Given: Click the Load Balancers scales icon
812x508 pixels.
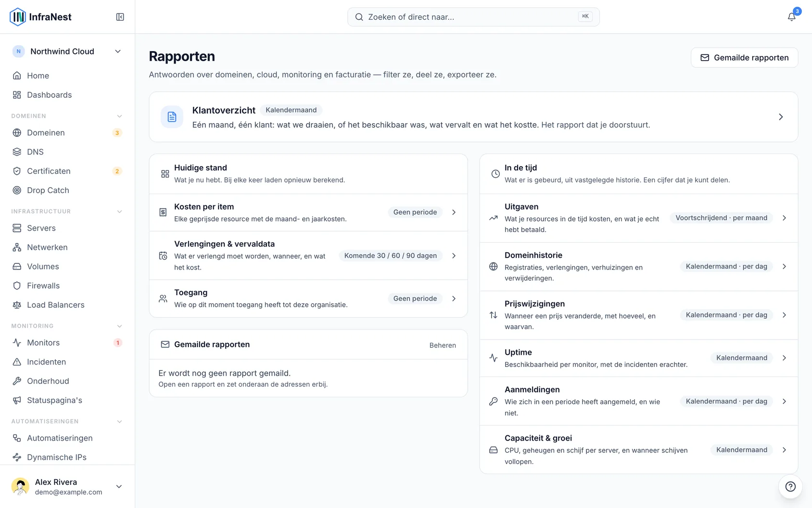Looking at the screenshot, I should (x=17, y=305).
